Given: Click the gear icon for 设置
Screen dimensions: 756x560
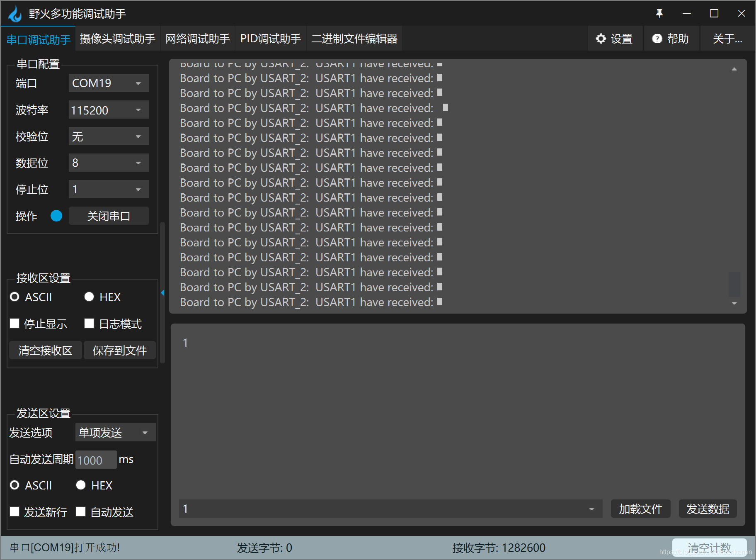Looking at the screenshot, I should [x=601, y=39].
